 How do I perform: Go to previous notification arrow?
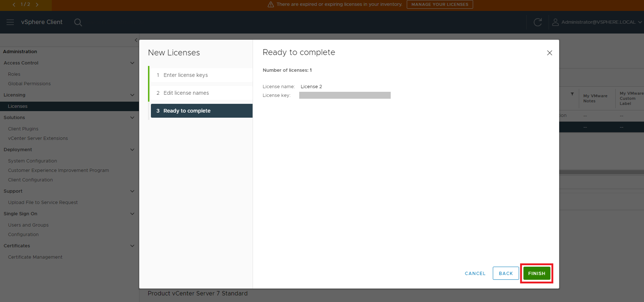point(14,5)
